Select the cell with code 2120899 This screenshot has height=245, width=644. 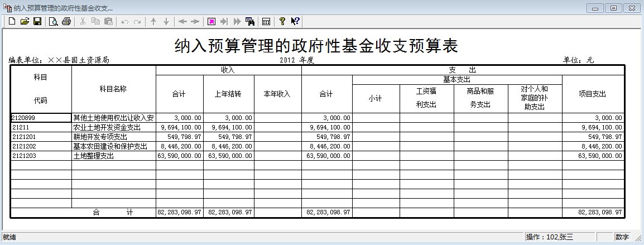point(41,118)
